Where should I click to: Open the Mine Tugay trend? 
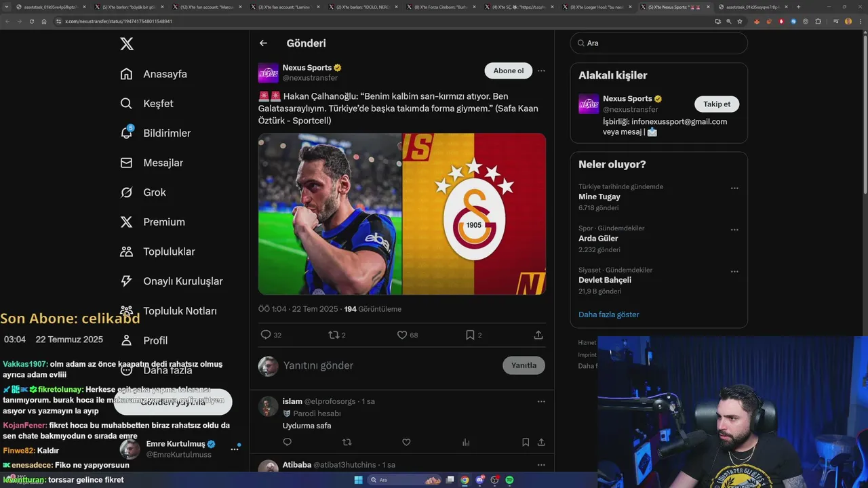[599, 197]
